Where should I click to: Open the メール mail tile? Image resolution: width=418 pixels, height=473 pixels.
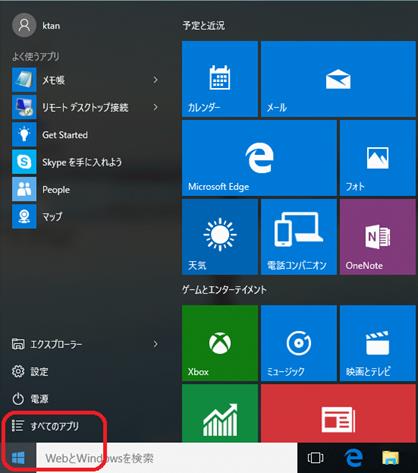[x=338, y=79]
